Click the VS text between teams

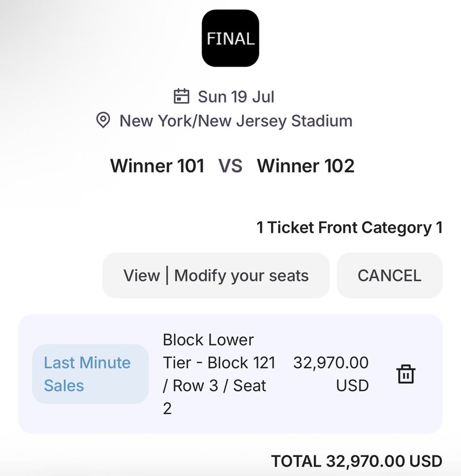point(230,166)
